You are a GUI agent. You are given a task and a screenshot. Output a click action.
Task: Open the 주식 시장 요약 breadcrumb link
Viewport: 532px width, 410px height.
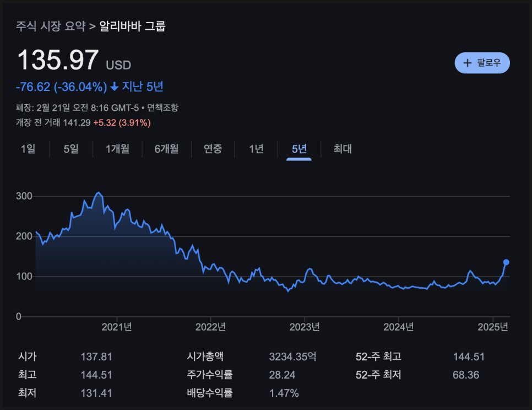click(x=51, y=26)
